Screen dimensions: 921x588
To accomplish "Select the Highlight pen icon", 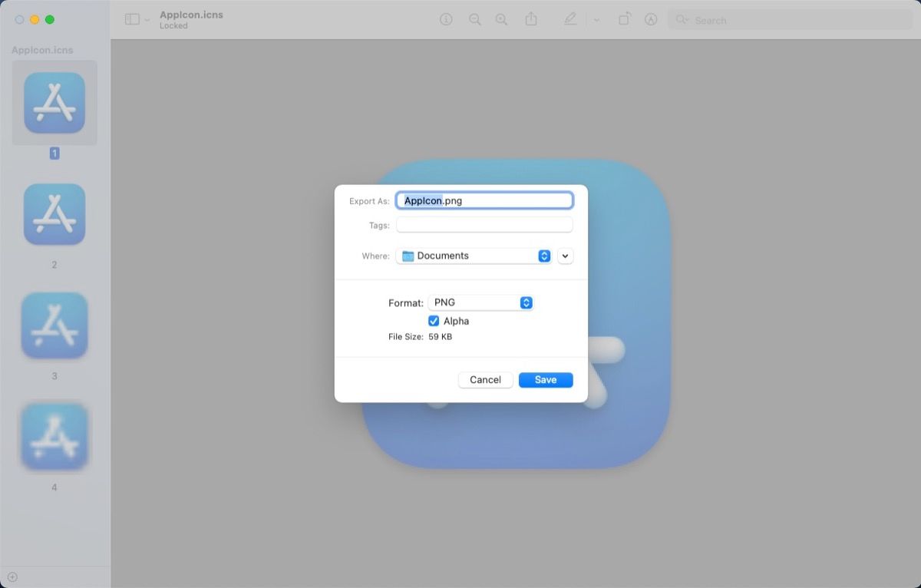I will coord(570,19).
